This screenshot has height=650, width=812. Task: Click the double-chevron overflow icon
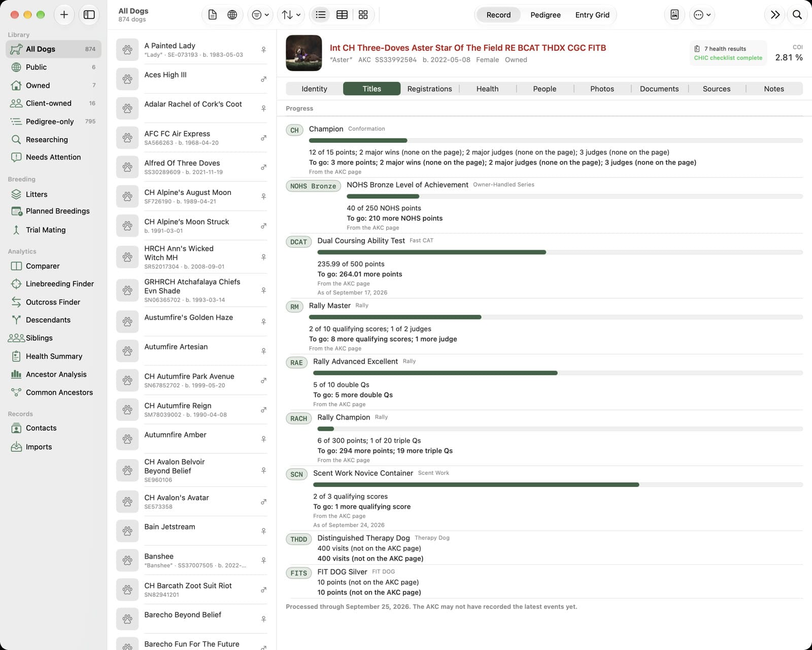tap(775, 15)
